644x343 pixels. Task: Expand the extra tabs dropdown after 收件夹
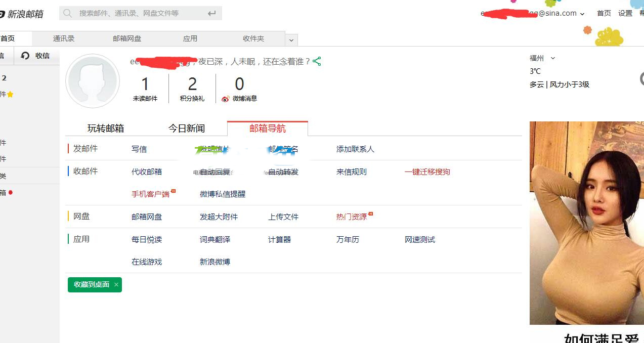291,40
